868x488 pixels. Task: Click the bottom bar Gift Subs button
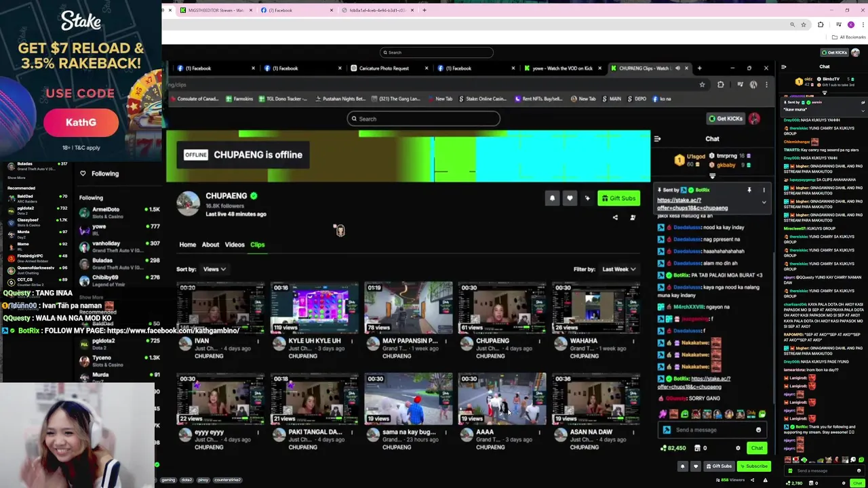pyautogui.click(x=718, y=466)
